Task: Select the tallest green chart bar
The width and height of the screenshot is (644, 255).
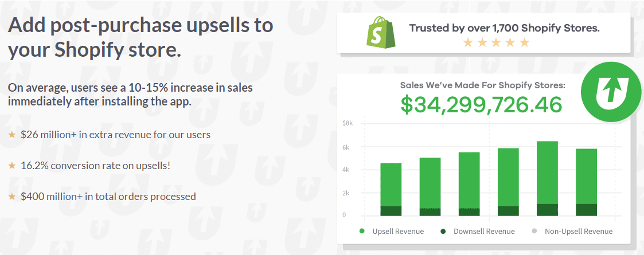Action: click(547, 179)
